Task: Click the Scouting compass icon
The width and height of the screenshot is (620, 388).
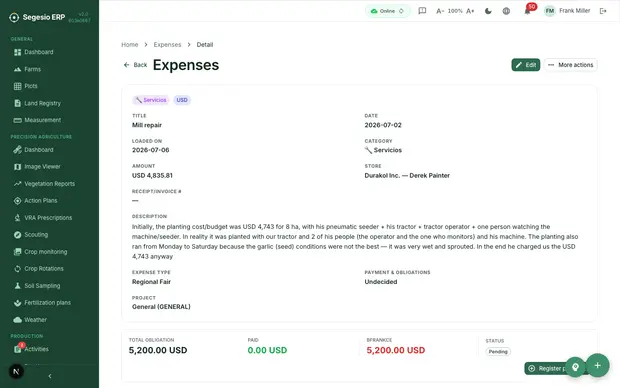Action: tap(17, 235)
